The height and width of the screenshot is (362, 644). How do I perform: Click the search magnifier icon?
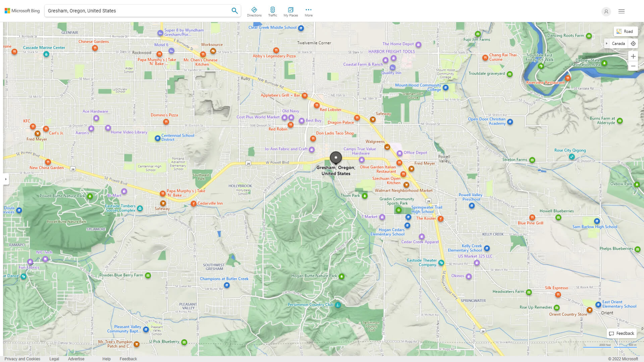pos(234,10)
